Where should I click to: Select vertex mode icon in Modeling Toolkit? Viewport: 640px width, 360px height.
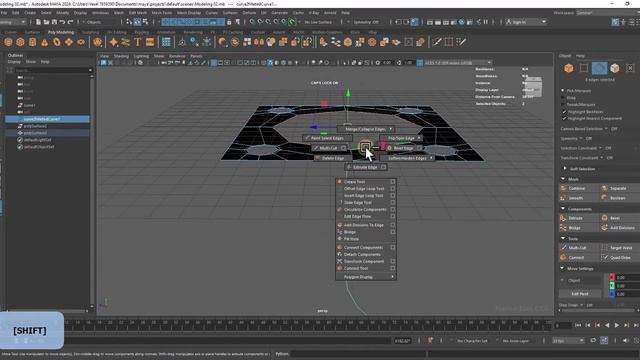click(x=584, y=68)
